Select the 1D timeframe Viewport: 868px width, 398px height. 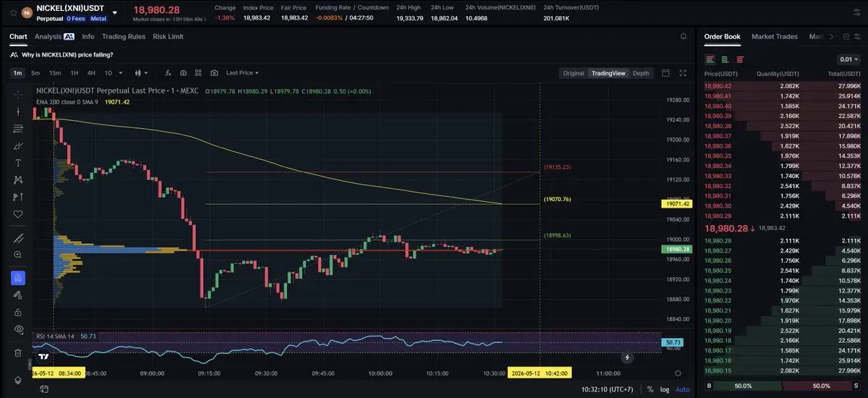coord(109,73)
